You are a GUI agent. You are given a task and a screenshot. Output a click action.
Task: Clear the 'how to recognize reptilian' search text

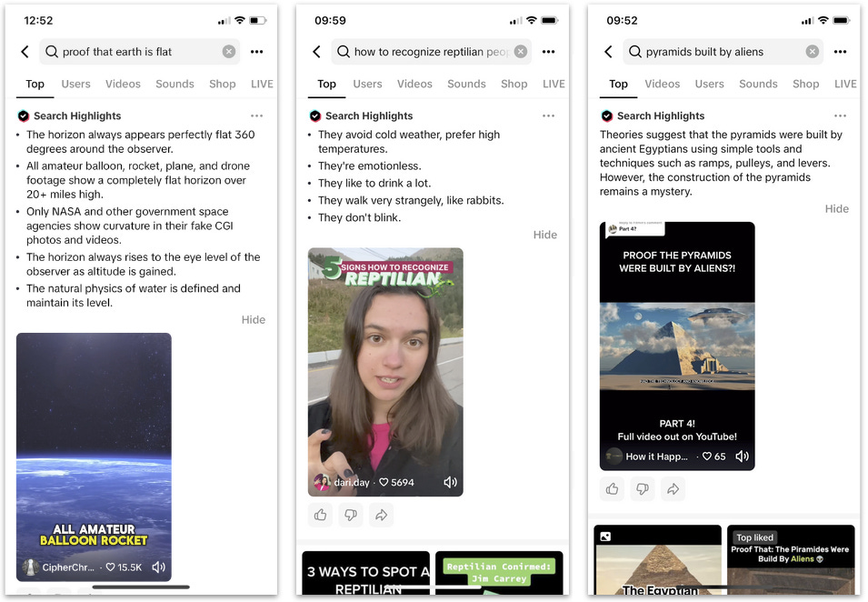click(x=521, y=52)
